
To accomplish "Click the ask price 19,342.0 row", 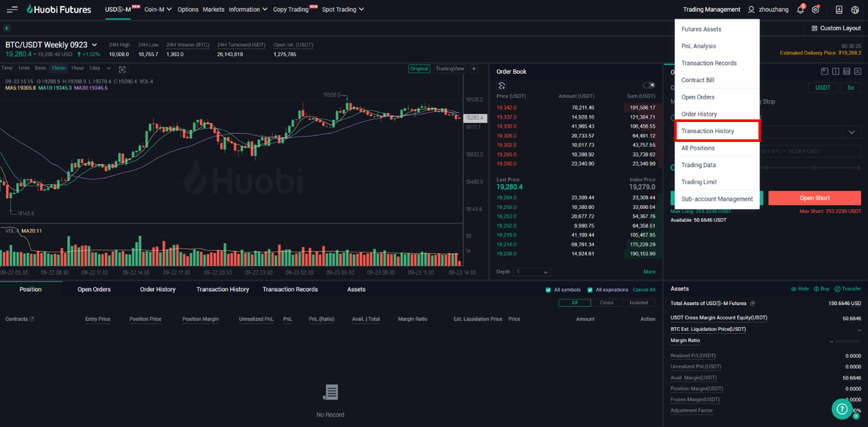I will pyautogui.click(x=576, y=108).
